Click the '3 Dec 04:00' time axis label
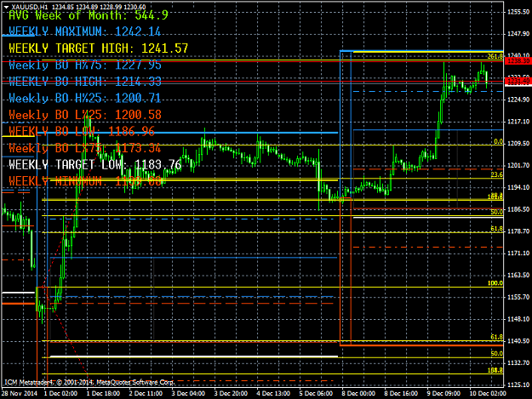Image resolution: width=532 pixels, height=399 pixels. [188, 393]
